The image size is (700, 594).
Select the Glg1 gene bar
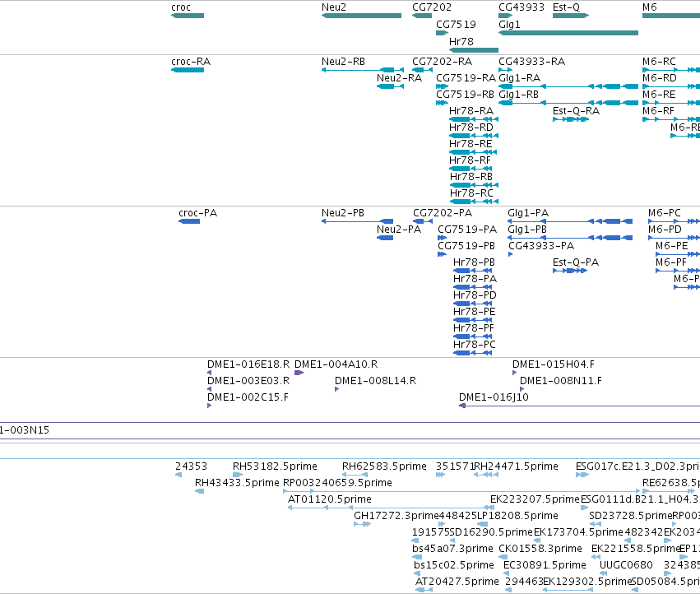(x=568, y=33)
